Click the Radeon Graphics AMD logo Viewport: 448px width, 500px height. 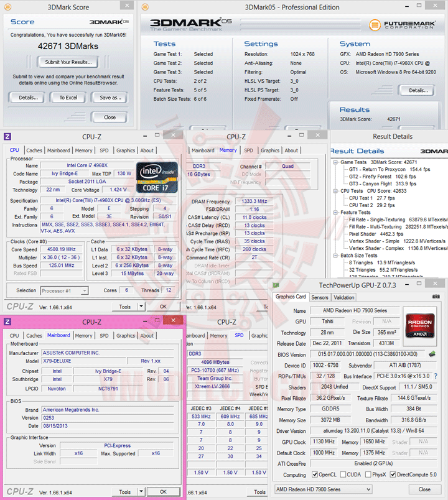coord(419,326)
